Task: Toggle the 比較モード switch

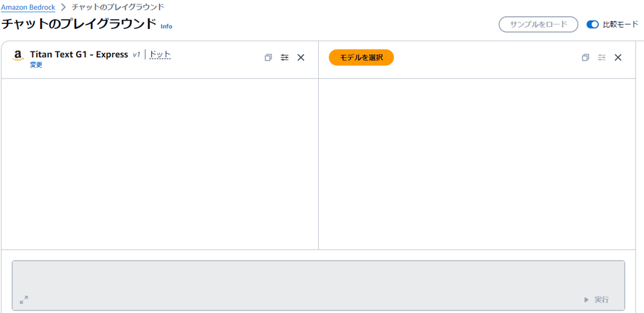Action: (x=592, y=24)
